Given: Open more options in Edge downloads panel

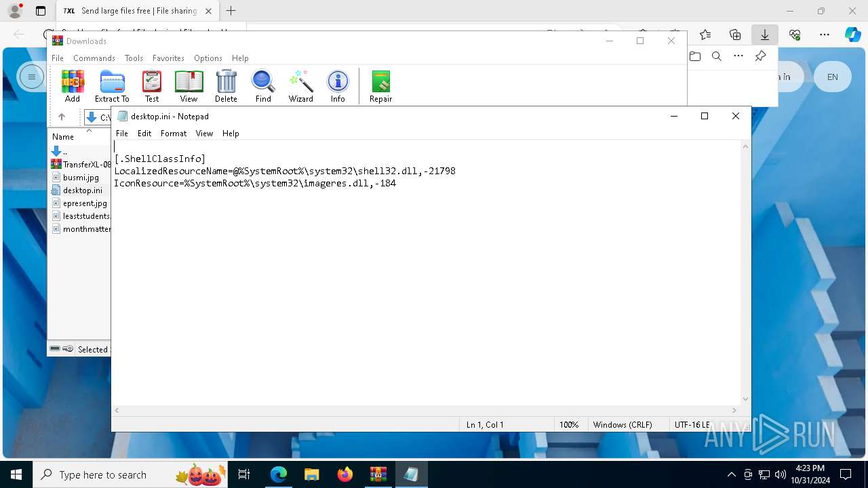Looking at the screenshot, I should coord(738,56).
